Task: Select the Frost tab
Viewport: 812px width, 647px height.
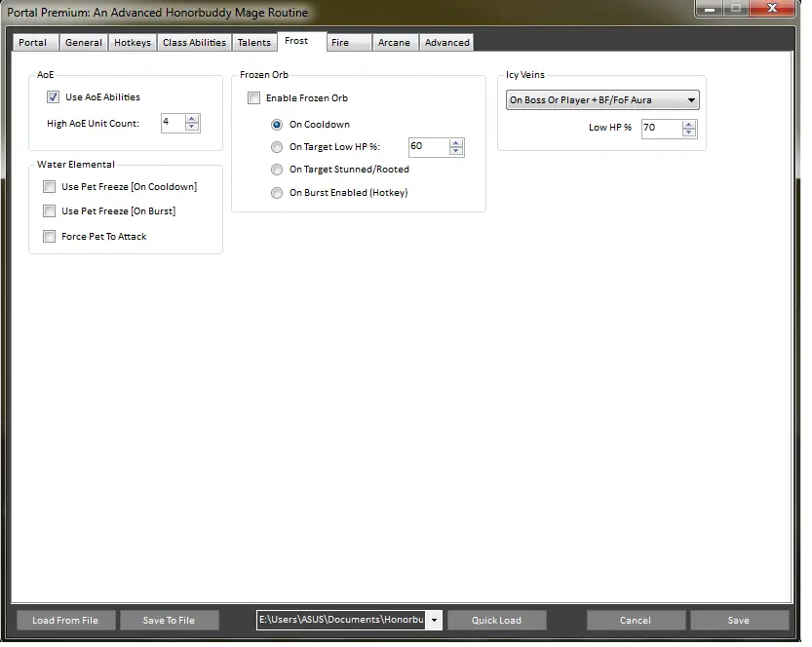Action: pos(301,41)
